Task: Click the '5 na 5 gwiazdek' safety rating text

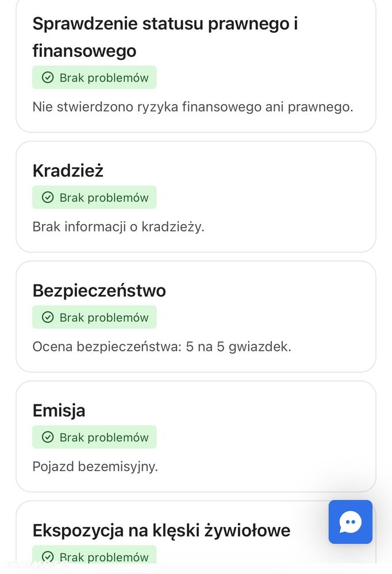Action: pos(238,347)
